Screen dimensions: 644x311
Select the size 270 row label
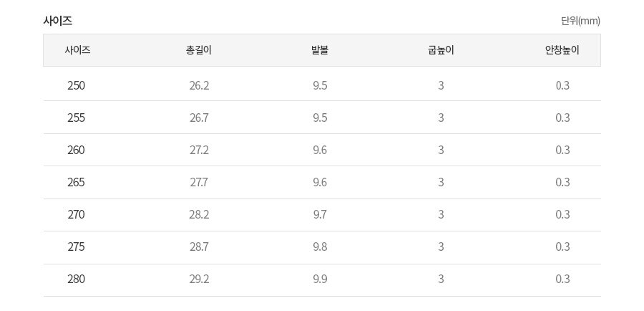[x=76, y=215]
